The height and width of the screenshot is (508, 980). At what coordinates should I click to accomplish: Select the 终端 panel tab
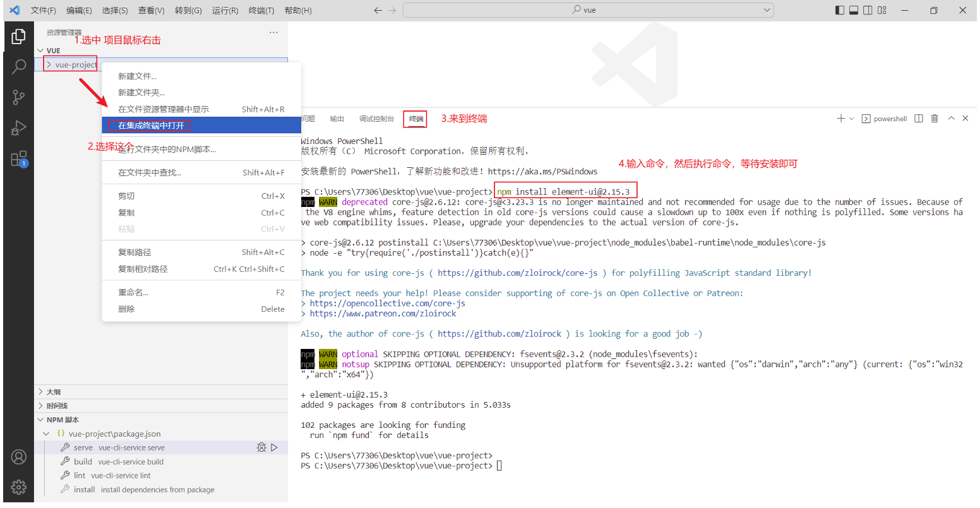click(x=416, y=119)
